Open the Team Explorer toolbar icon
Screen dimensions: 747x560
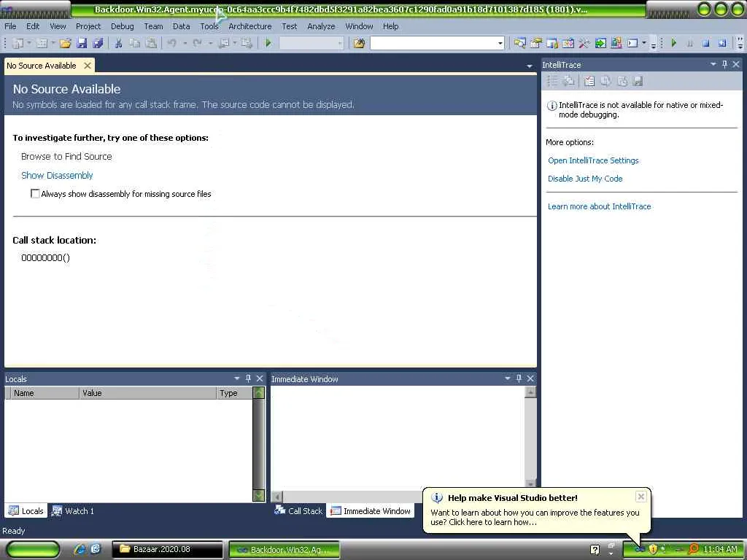tap(552, 43)
